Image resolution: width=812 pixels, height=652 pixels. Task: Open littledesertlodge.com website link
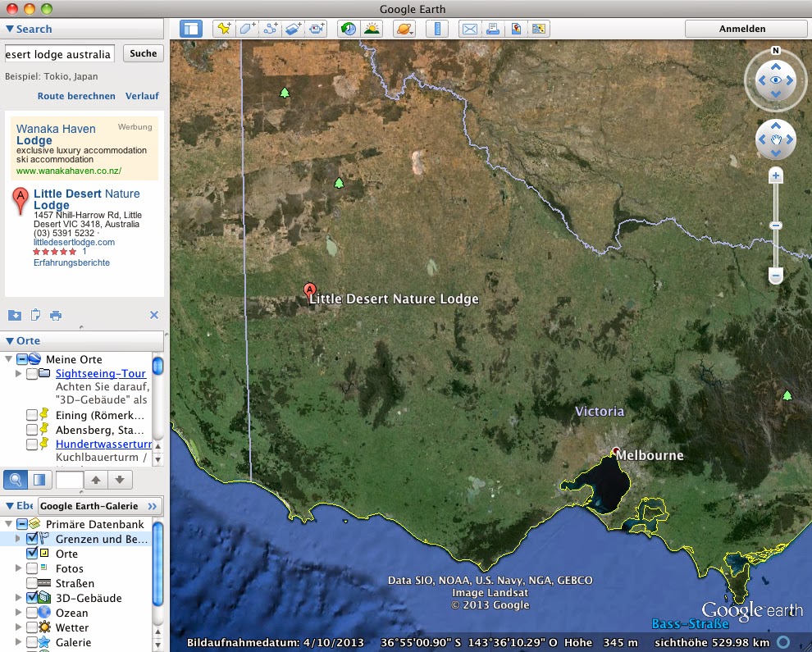pos(74,242)
